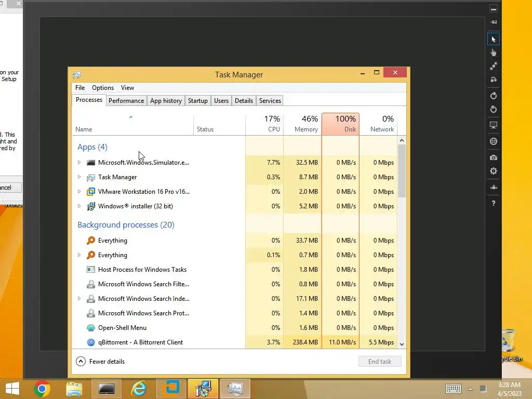The width and height of the screenshot is (532, 399).
Task: Expand Microsoft Windows Search Inde... row
Action: click(79, 299)
